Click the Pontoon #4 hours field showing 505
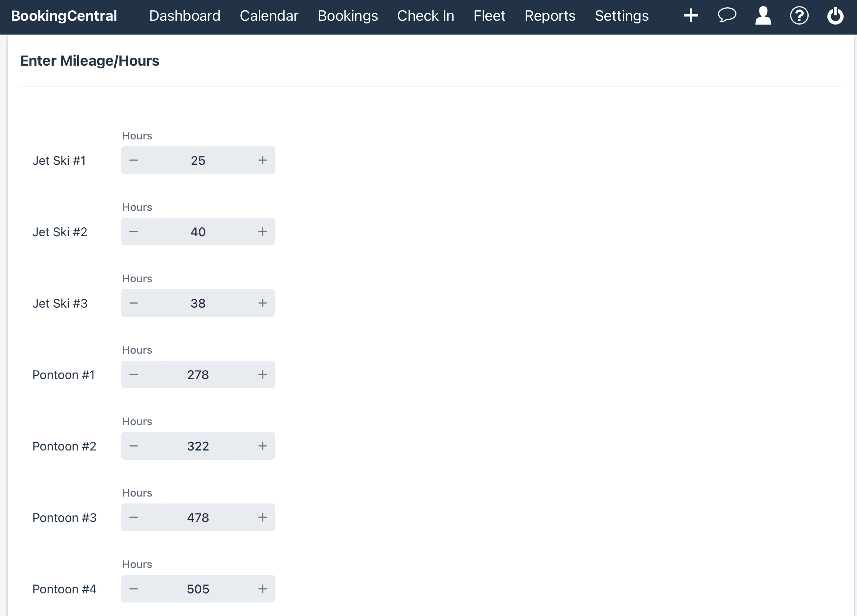Viewport: 857px width, 616px height. point(198,589)
